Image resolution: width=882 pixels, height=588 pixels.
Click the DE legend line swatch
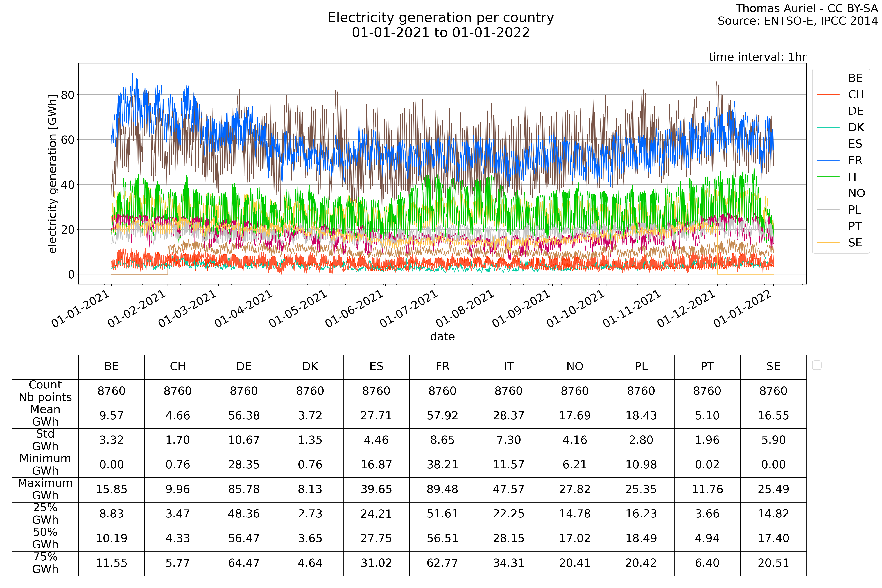828,111
